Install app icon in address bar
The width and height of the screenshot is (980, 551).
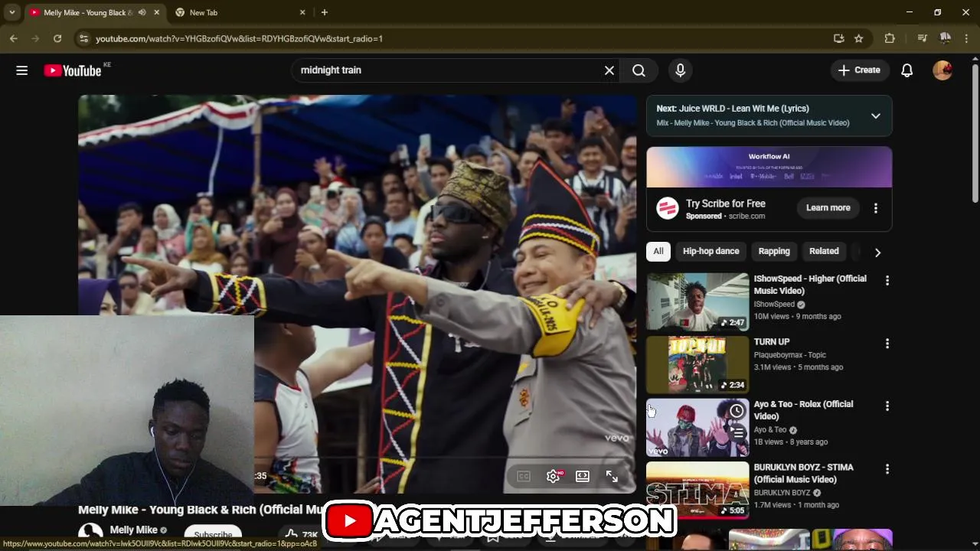[839, 38]
